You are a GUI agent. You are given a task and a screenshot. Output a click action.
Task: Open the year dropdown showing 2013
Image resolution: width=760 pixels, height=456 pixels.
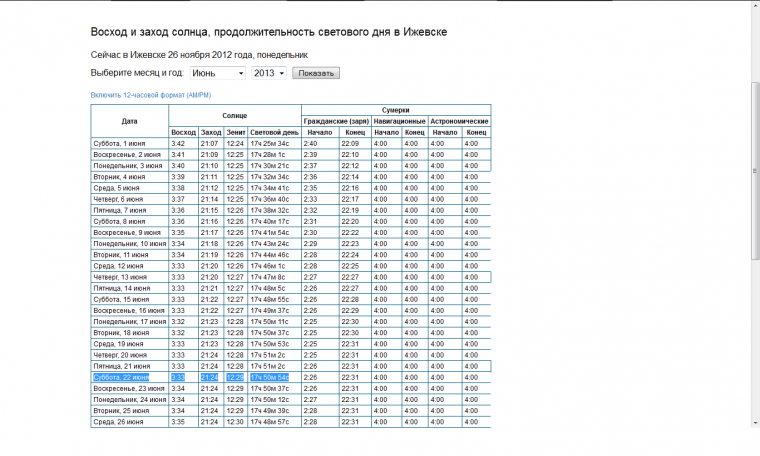(269, 73)
